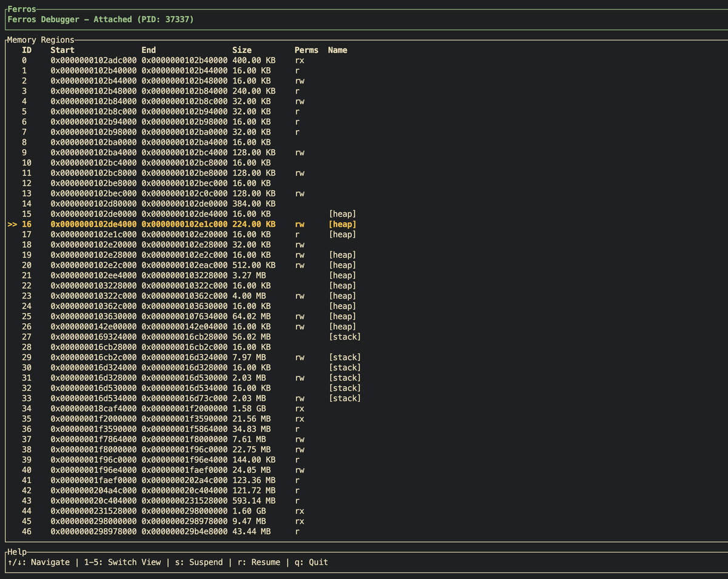Click the '144.00 KB' size in row 39

click(254, 460)
